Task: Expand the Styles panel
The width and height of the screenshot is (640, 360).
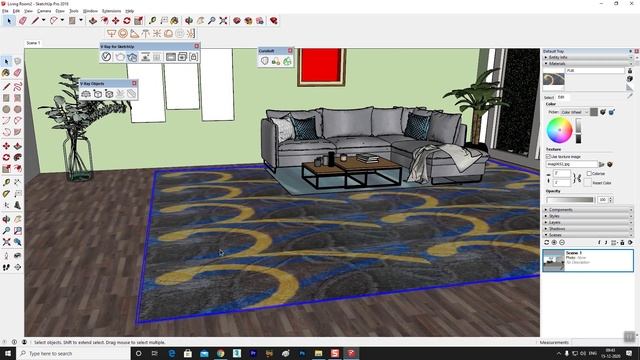Action: pos(588,216)
